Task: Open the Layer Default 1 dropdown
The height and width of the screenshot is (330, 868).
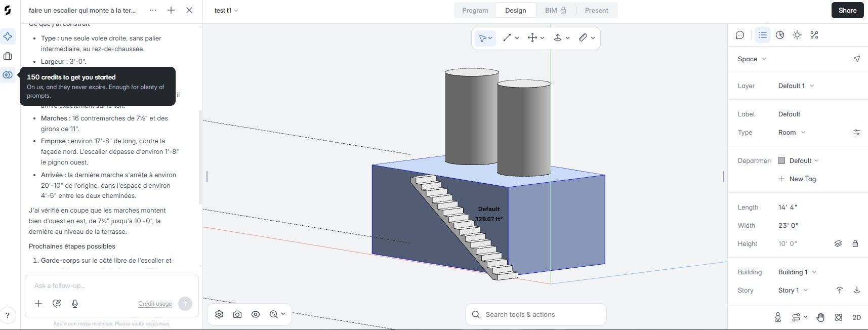Action: coord(796,86)
